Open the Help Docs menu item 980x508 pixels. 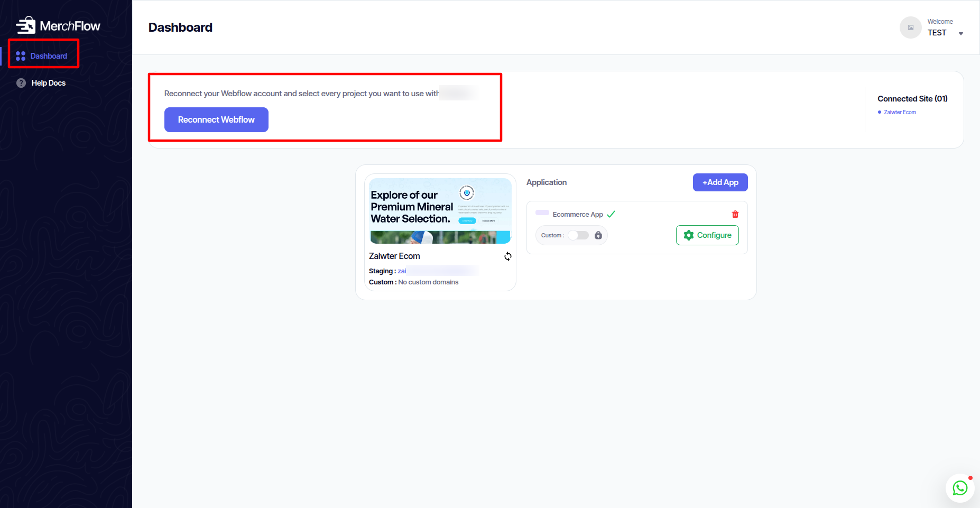[49, 83]
